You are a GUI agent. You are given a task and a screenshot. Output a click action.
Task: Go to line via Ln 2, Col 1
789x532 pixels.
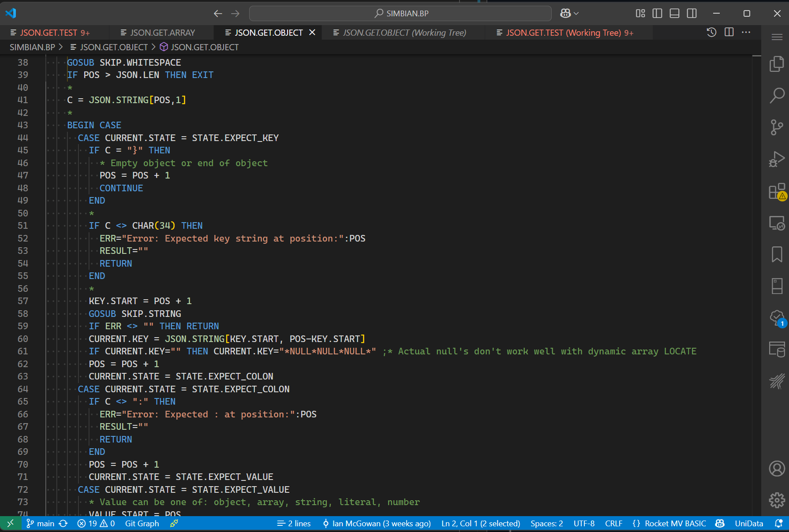click(x=481, y=523)
